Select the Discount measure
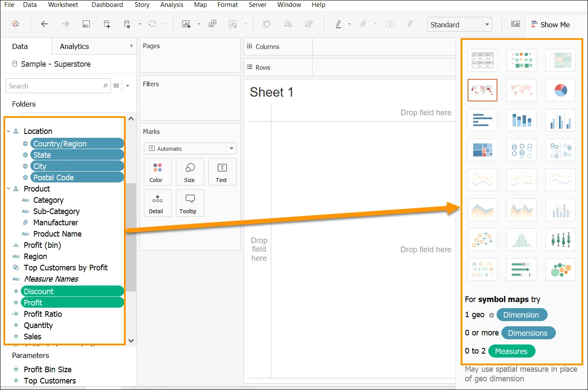 72,291
